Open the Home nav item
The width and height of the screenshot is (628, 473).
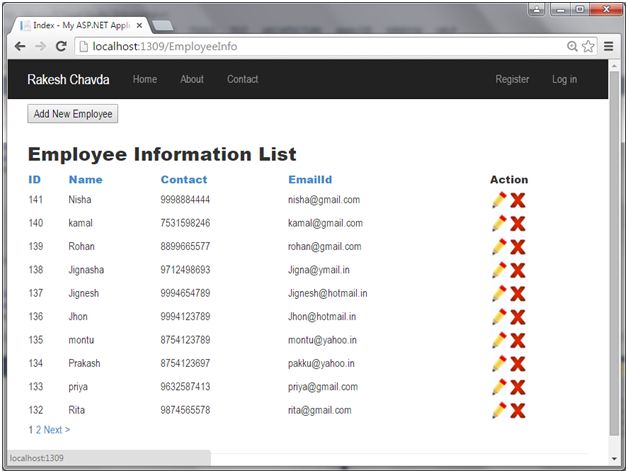pos(145,79)
